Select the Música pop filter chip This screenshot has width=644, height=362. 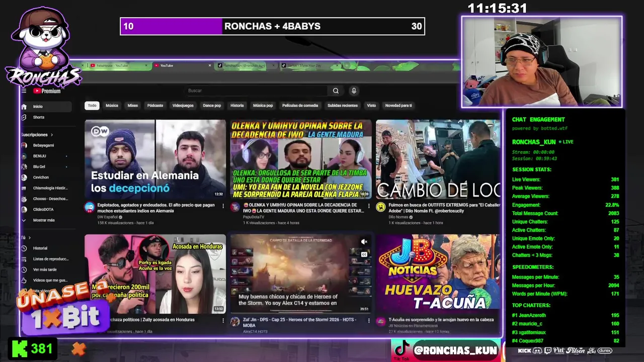tap(263, 106)
